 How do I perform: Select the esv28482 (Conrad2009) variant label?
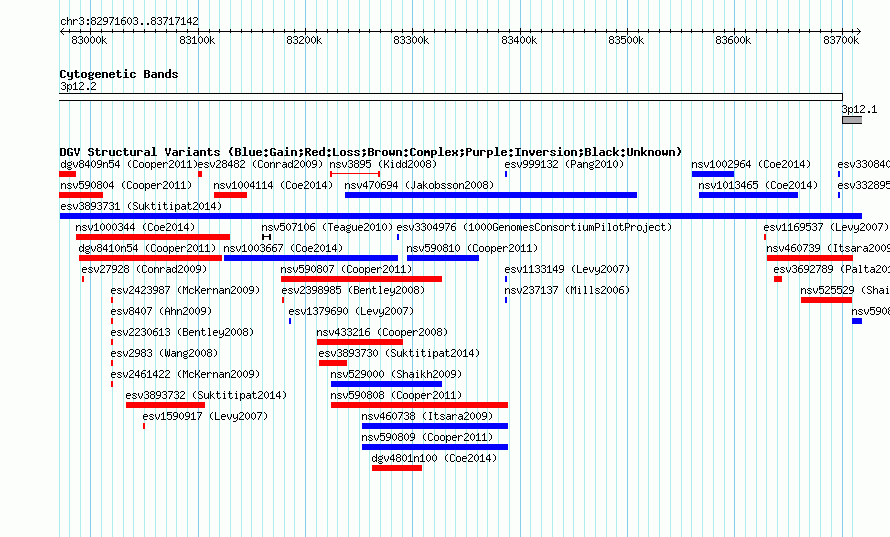pyautogui.click(x=260, y=165)
